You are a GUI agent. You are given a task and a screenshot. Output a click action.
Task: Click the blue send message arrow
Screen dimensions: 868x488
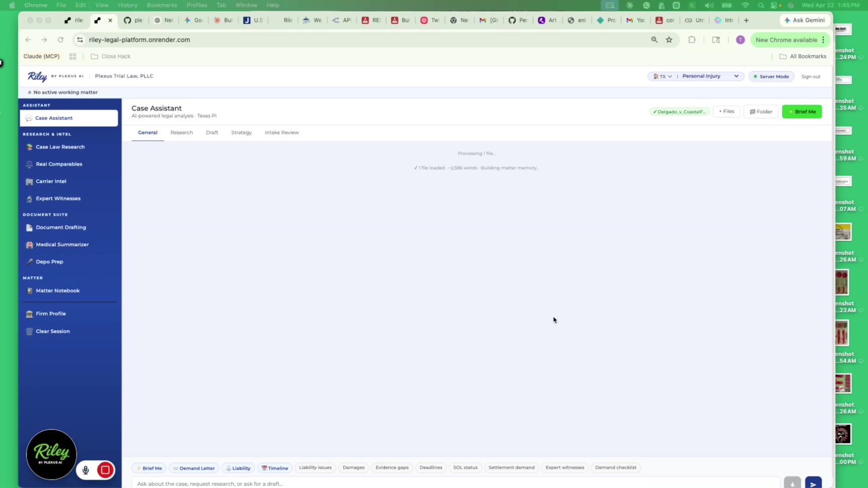click(x=813, y=483)
